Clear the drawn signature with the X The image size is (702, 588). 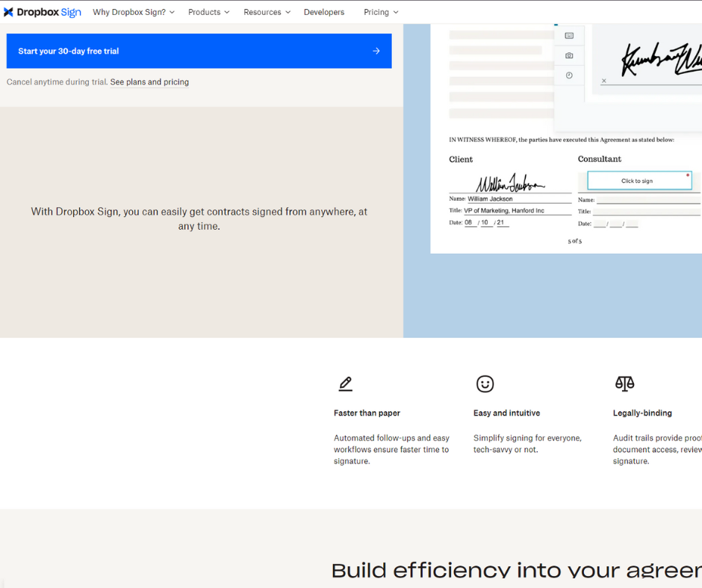604,81
